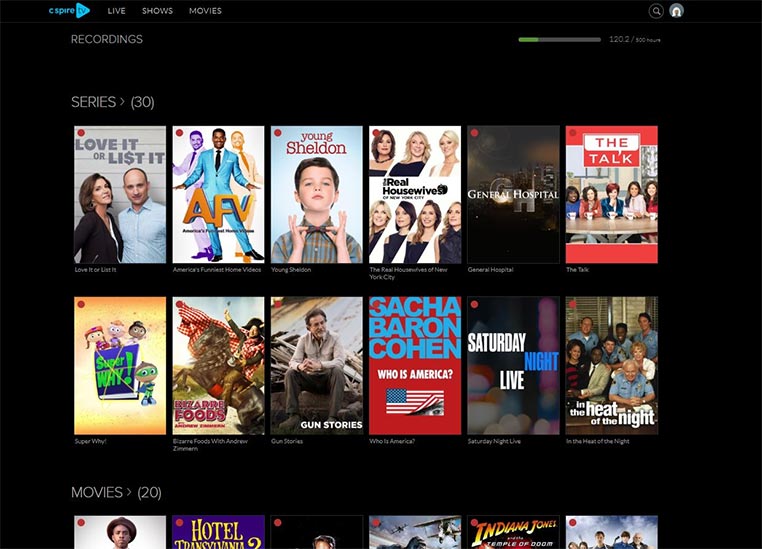Open the Love It or List It poster
The width and height of the screenshot is (762, 549).
120,195
